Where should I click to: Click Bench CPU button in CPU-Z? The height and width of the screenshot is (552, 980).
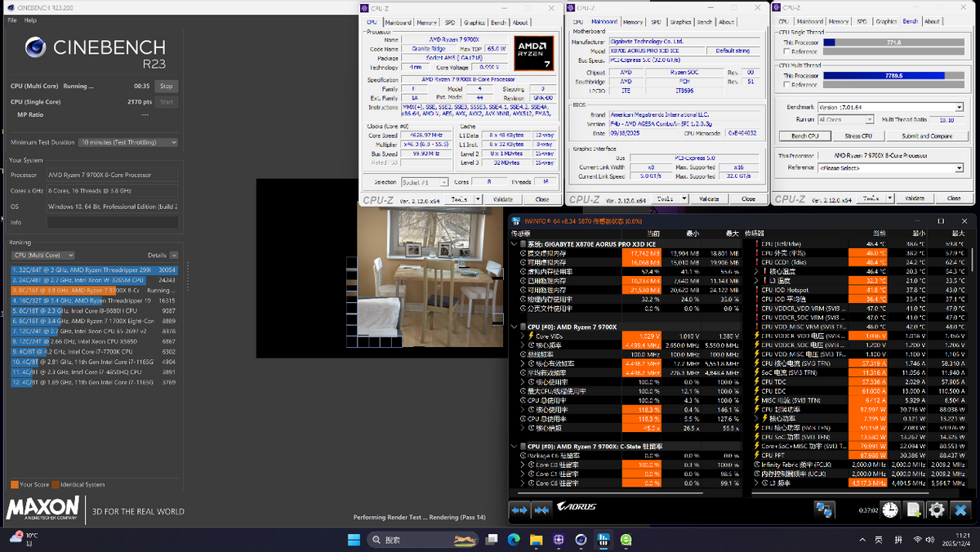[804, 136]
